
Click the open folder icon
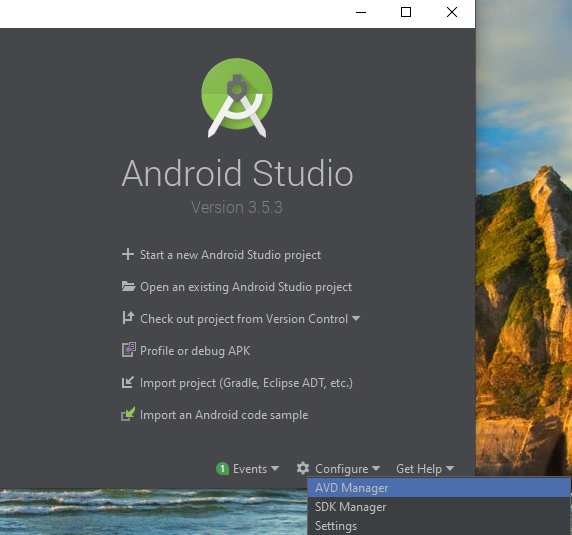[x=128, y=286]
